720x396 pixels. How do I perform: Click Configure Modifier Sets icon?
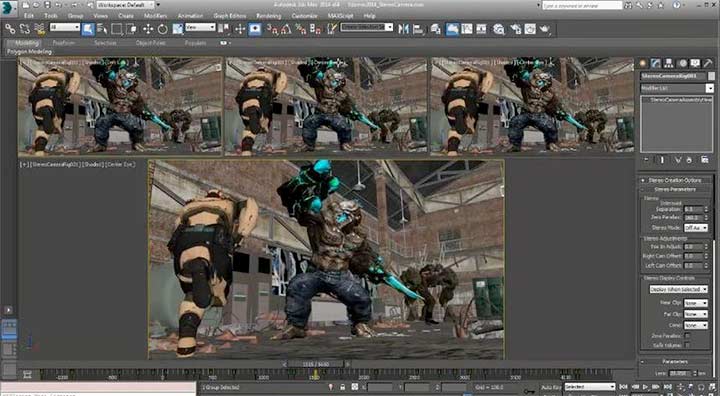(705, 160)
